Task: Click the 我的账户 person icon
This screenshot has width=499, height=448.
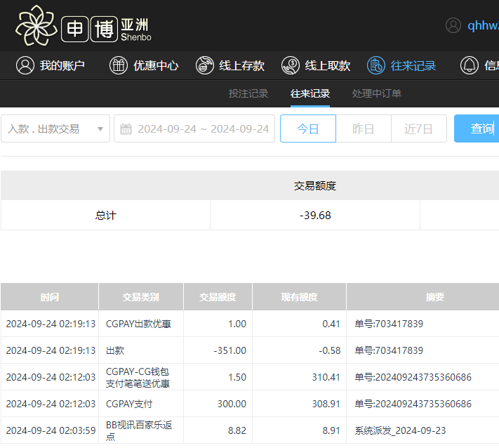Action: click(x=25, y=65)
